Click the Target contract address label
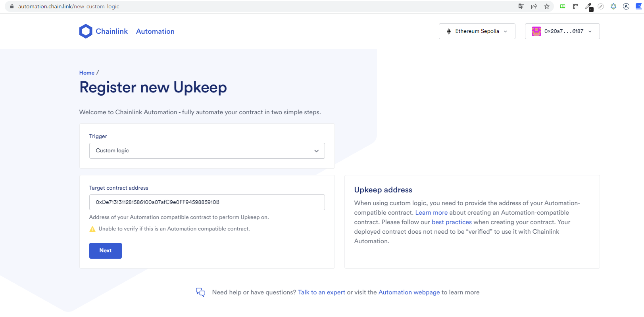Screen dimensions: 644x317 tap(119, 188)
